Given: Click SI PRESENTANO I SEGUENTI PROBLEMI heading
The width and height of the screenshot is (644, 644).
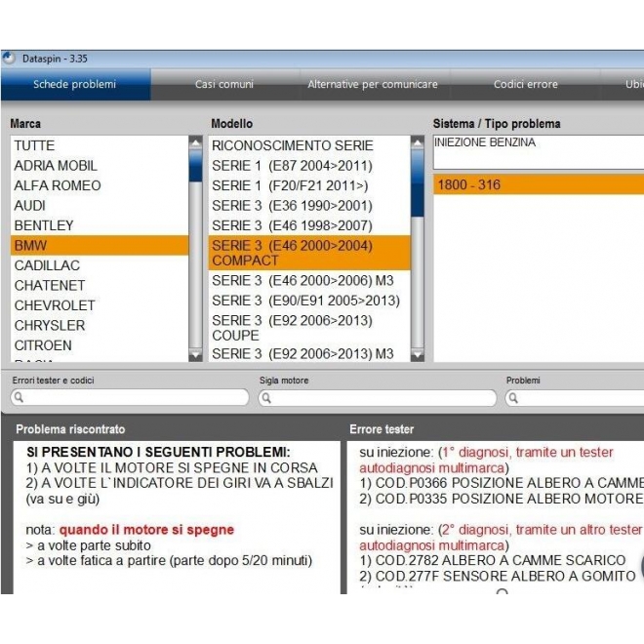Looking at the screenshot, I should pyautogui.click(x=158, y=452).
